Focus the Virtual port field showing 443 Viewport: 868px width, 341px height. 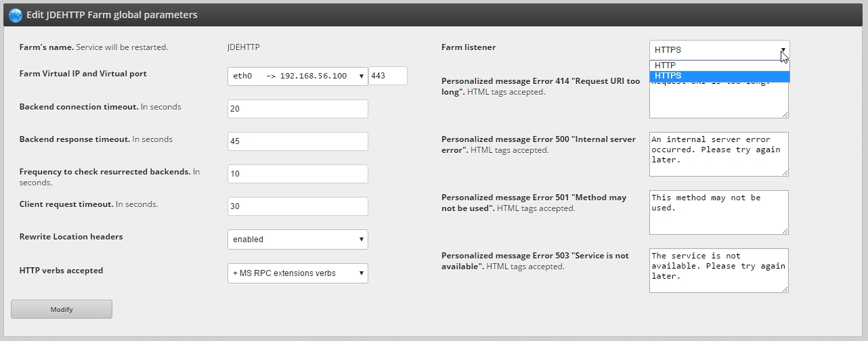(x=388, y=76)
